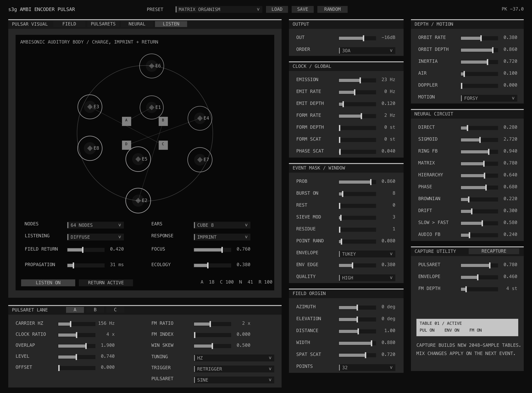Open the TUNING HZ dropdown
The width and height of the screenshot is (532, 393).
point(234,358)
